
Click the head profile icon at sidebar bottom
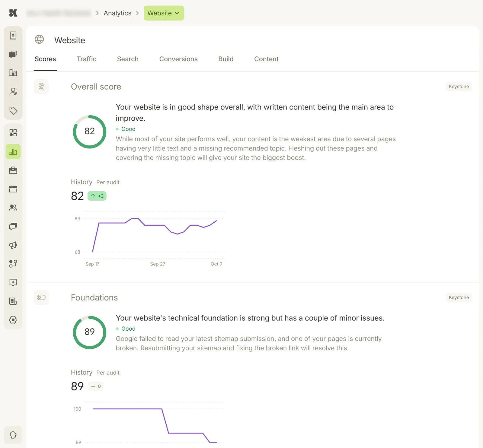13,435
